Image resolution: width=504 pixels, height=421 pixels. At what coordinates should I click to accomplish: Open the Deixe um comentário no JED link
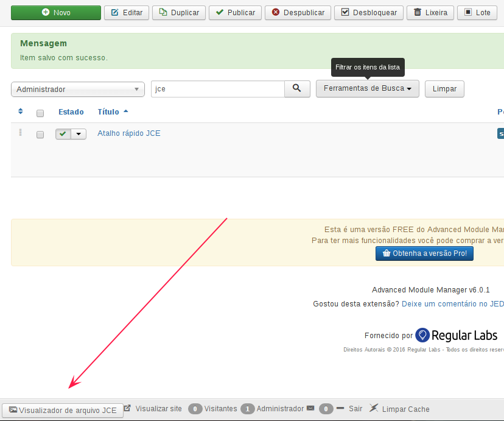point(453,303)
